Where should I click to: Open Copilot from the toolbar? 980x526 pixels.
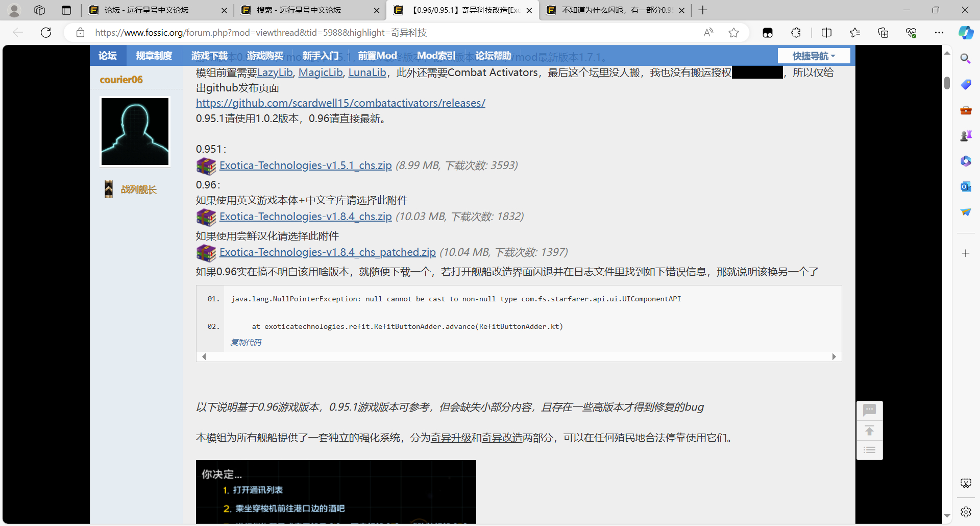pos(966,32)
